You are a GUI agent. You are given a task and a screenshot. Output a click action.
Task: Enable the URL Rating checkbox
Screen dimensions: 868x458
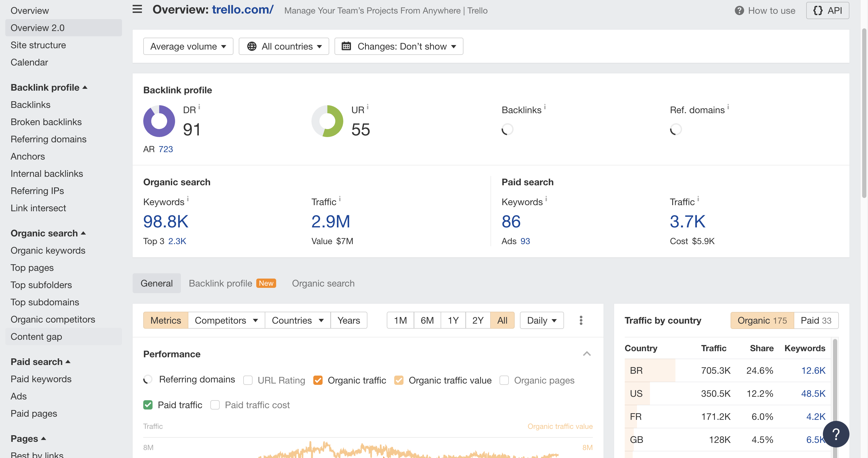248,380
